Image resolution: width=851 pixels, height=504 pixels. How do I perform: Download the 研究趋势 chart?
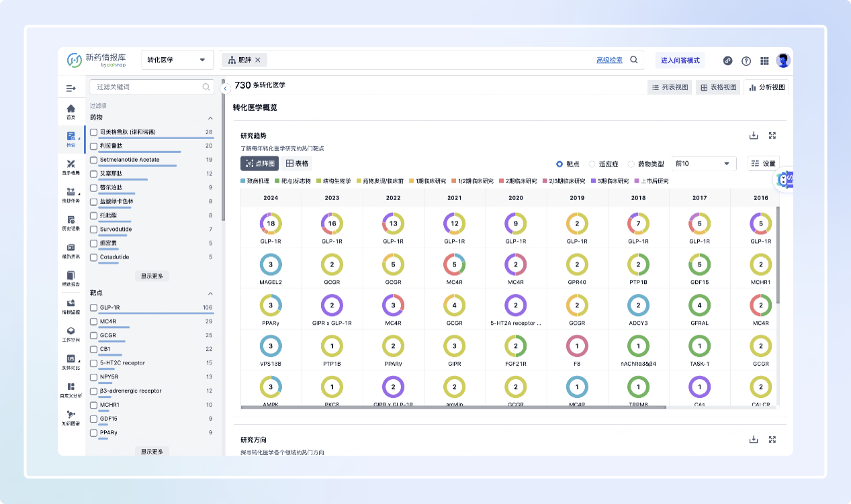click(754, 136)
